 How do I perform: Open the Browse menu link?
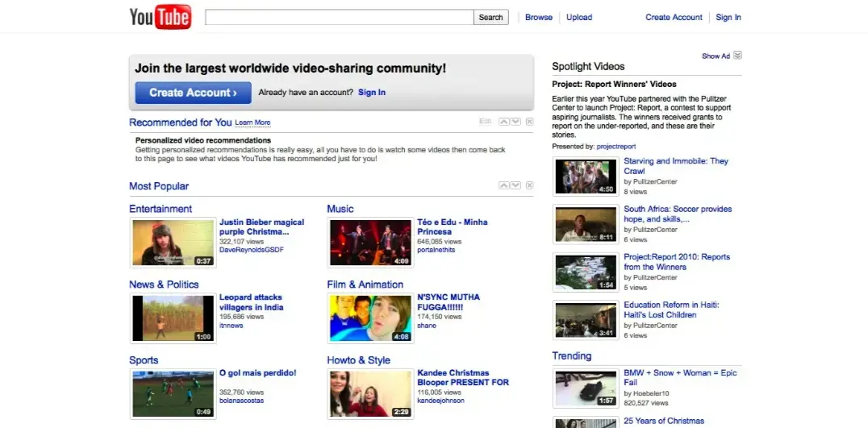[x=539, y=17]
